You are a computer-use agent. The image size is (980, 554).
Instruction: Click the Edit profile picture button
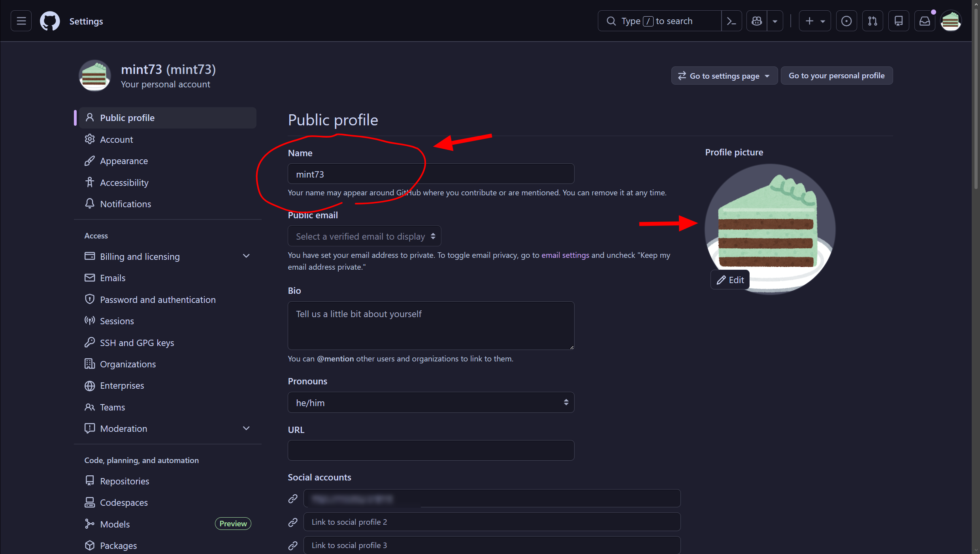pos(730,280)
